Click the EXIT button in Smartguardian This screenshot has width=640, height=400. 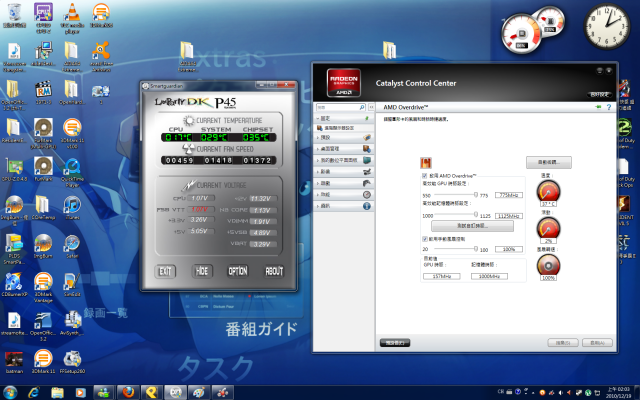point(165,271)
